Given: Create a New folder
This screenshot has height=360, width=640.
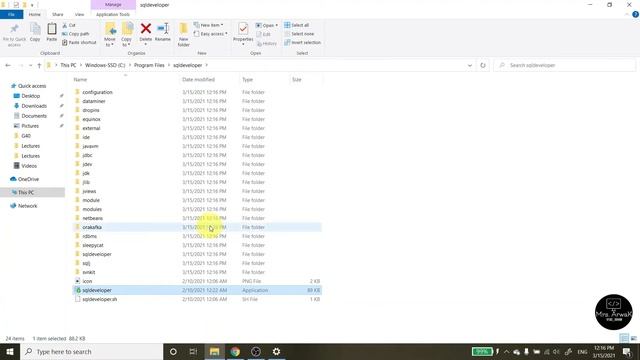Looking at the screenshot, I should (184, 35).
